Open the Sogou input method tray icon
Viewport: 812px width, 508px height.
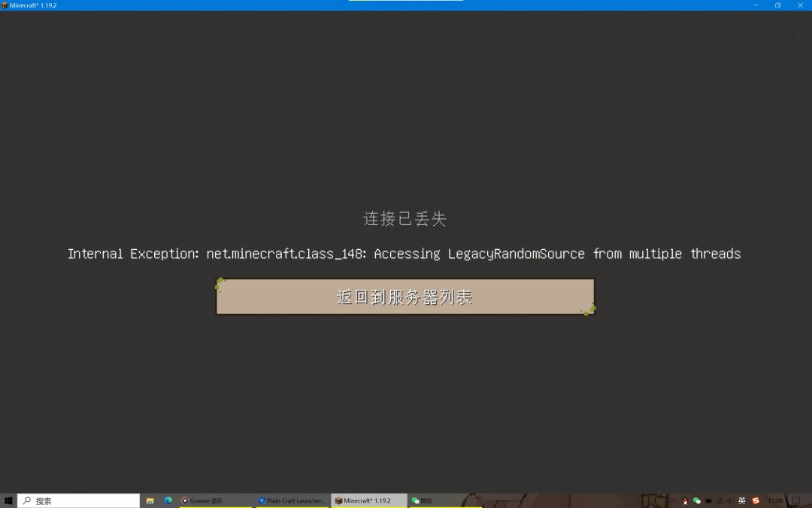coord(756,500)
